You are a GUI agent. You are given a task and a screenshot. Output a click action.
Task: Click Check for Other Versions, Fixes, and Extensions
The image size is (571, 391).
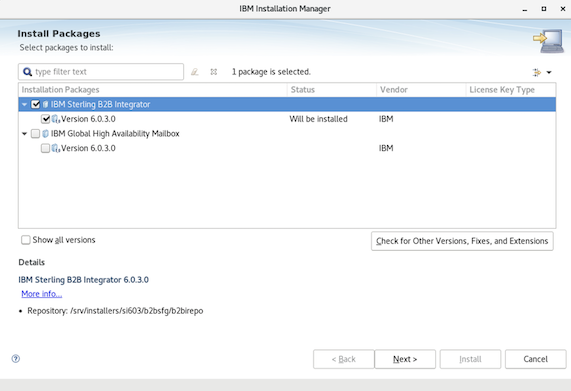click(462, 241)
